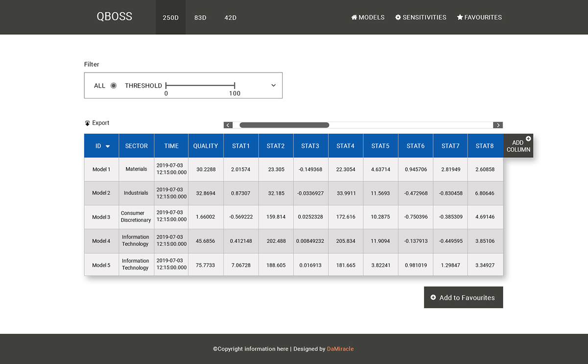The width and height of the screenshot is (588, 364).
Task: Click the Export download icon
Action: 87,123
